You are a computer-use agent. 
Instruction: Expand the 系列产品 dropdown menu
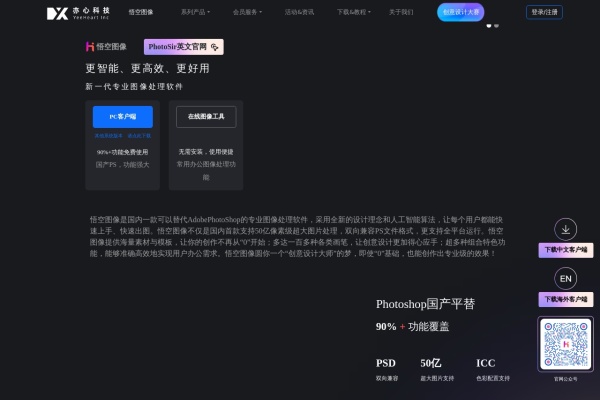195,12
